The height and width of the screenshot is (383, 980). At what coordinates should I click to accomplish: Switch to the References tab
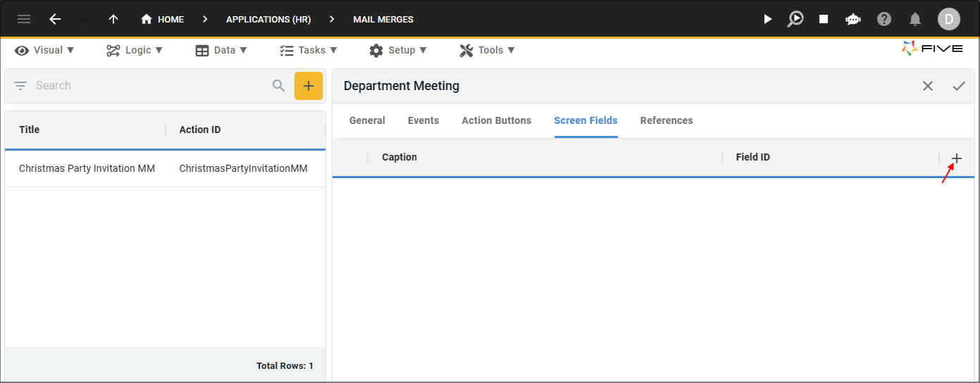coord(666,120)
